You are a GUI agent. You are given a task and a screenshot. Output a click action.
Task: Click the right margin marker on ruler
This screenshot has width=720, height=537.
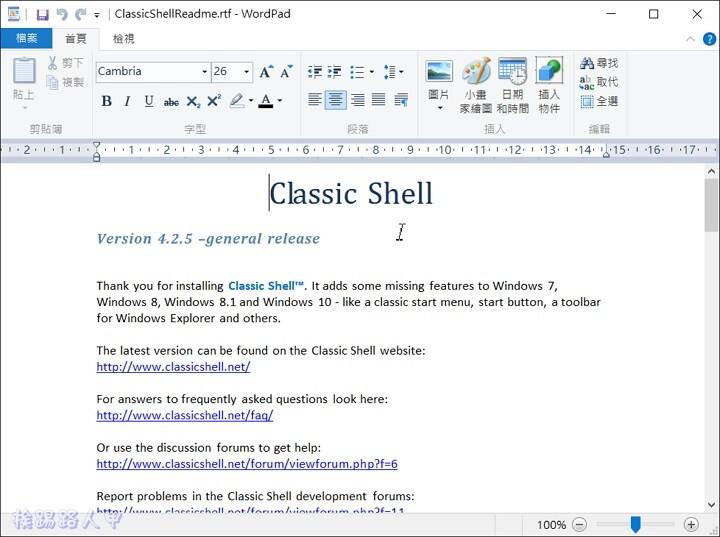pyautogui.click(x=606, y=154)
